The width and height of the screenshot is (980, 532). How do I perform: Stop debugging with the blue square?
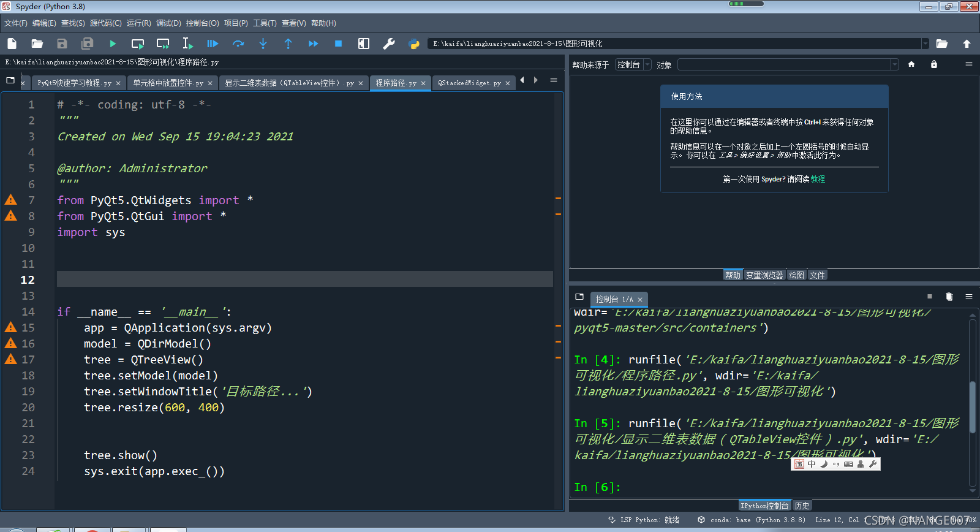(338, 44)
